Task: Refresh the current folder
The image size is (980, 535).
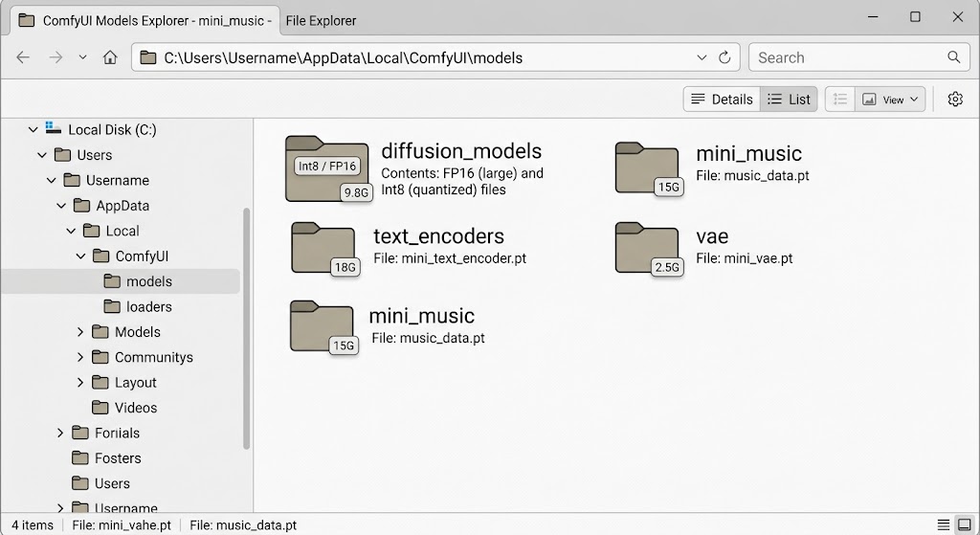Action: click(x=724, y=57)
